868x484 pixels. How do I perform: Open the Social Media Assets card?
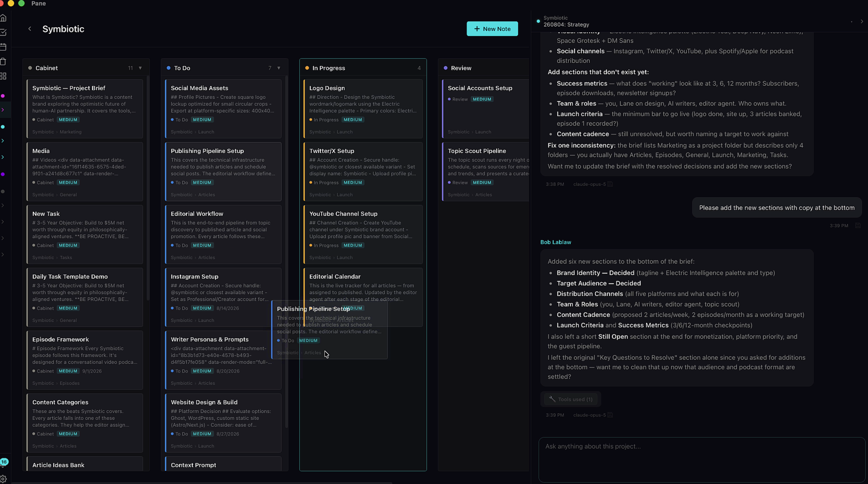tap(223, 109)
